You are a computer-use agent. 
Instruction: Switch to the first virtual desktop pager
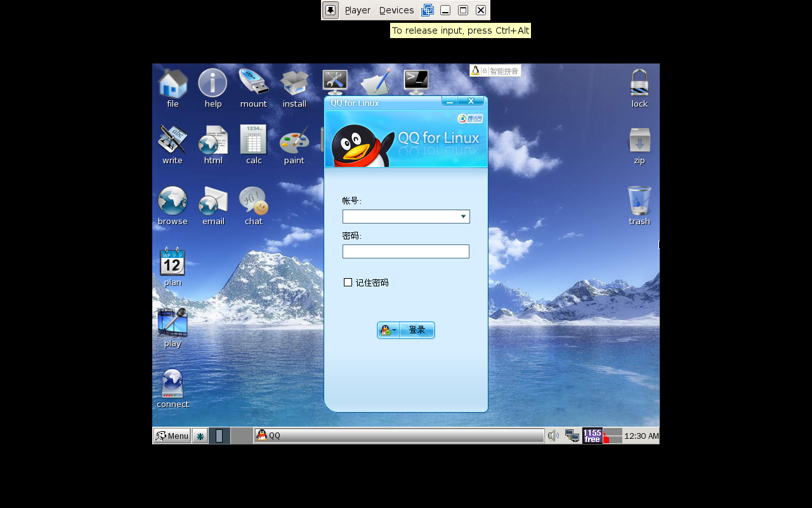(219, 436)
